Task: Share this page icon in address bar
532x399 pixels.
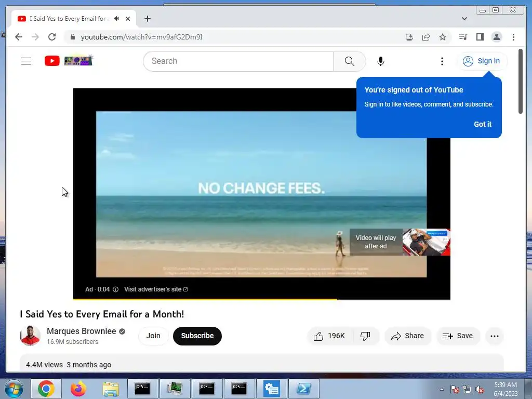Action: [426, 37]
